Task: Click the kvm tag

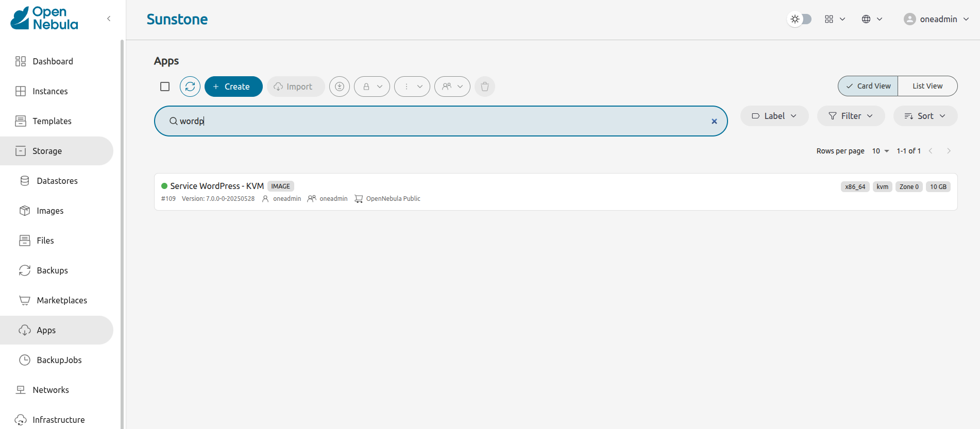Action: click(883, 187)
